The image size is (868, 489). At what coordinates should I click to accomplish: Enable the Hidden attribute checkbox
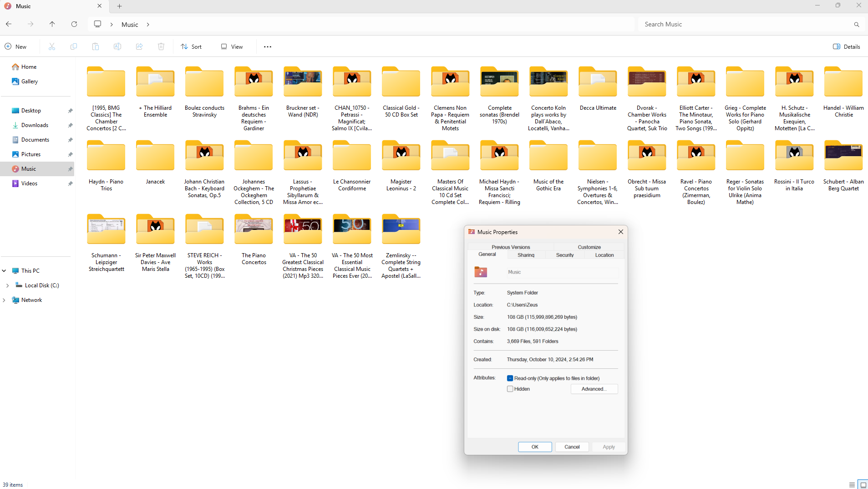(x=510, y=389)
